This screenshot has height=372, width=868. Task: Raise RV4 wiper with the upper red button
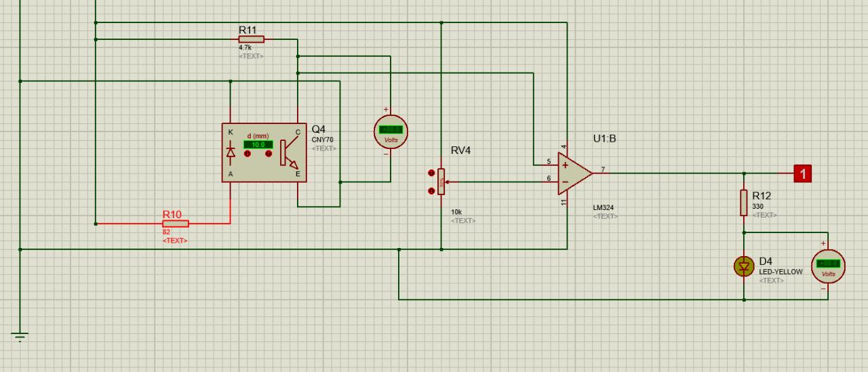click(x=432, y=173)
